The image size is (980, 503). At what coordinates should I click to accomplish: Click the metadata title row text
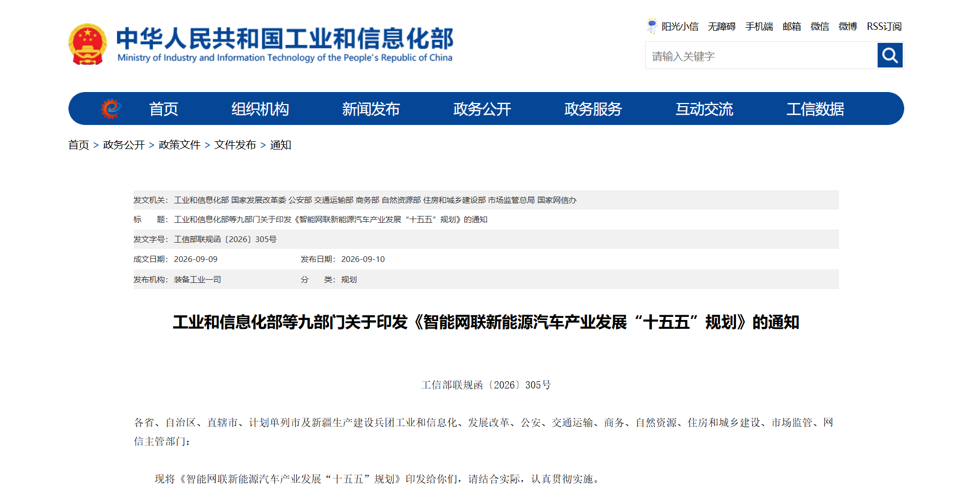[331, 220]
